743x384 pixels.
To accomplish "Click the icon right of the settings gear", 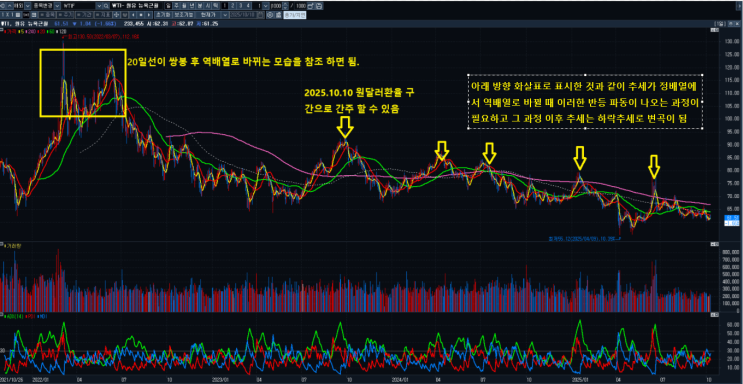I will coord(279,15).
